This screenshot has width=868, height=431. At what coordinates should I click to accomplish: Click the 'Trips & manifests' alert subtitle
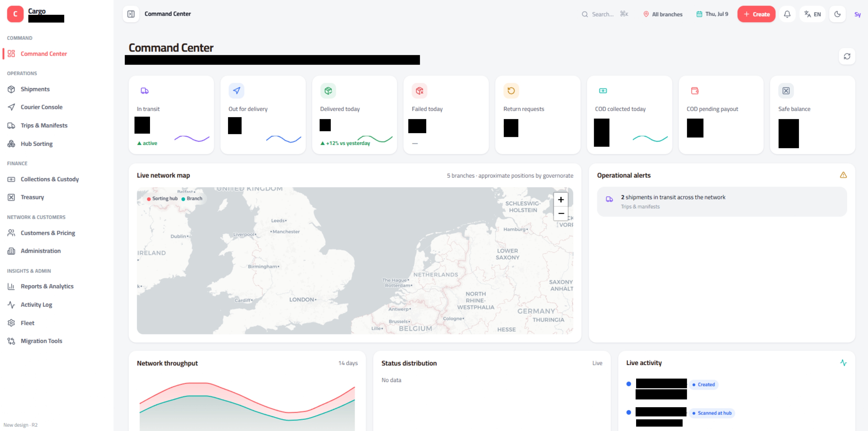click(640, 207)
